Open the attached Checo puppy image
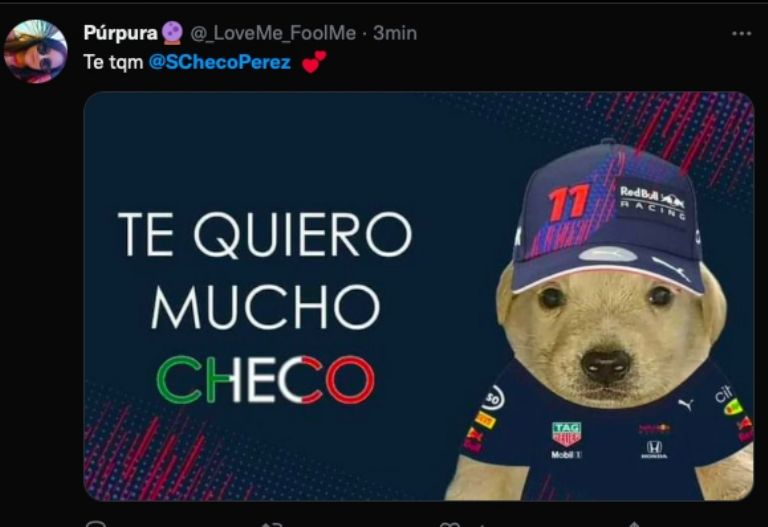The width and height of the screenshot is (768, 527). tap(419, 296)
